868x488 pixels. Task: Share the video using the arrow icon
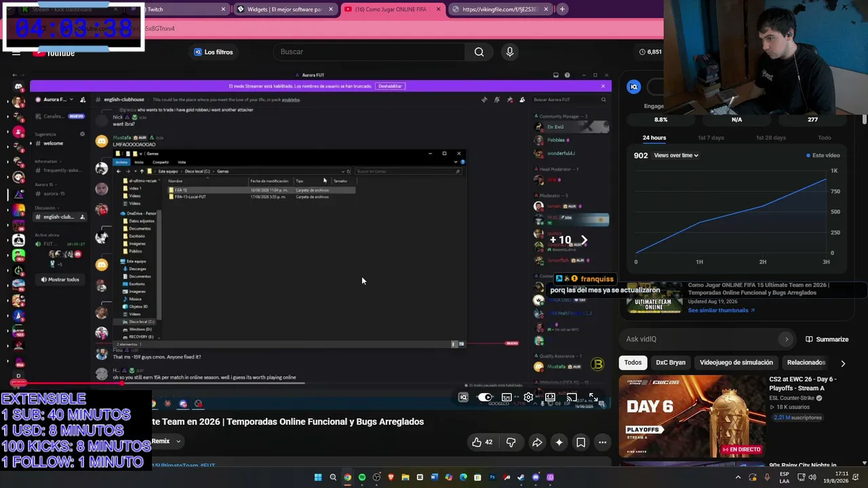(537, 443)
